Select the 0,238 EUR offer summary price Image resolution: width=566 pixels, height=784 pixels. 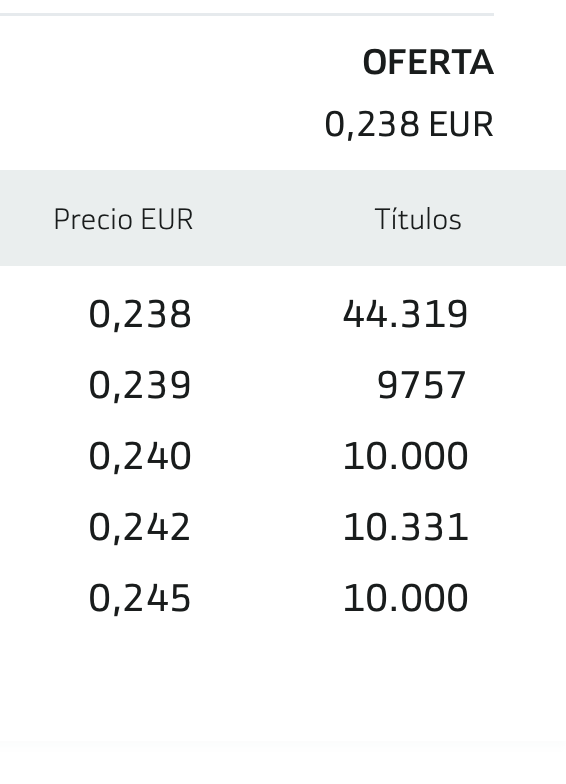409,124
